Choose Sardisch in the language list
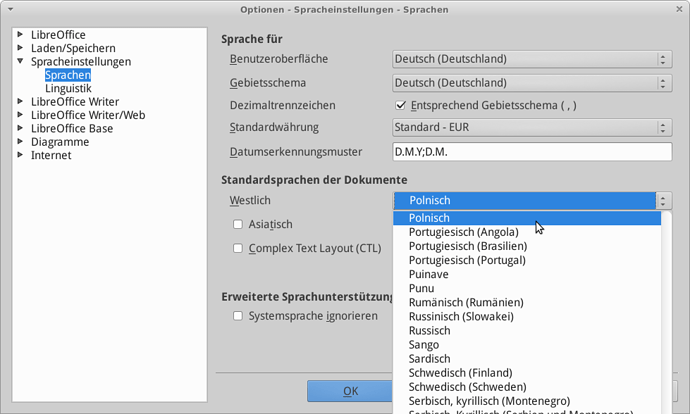 527,359
